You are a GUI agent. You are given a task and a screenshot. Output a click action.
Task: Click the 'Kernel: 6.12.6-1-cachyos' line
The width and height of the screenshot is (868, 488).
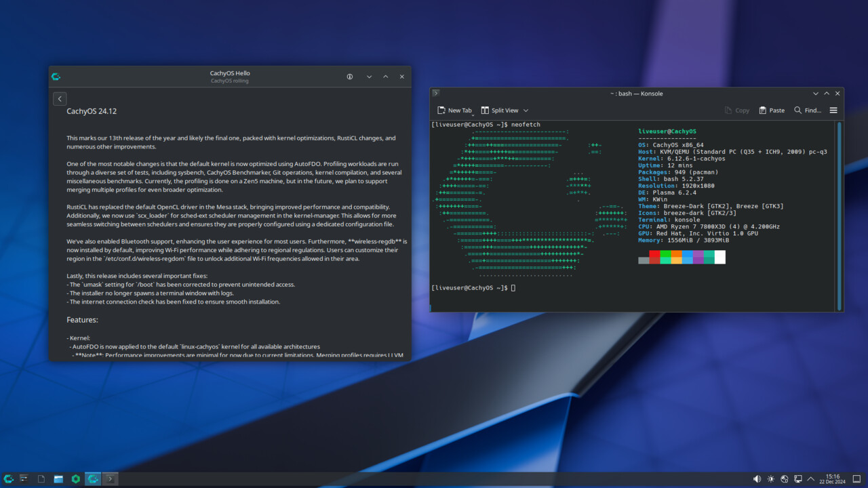[x=682, y=159]
